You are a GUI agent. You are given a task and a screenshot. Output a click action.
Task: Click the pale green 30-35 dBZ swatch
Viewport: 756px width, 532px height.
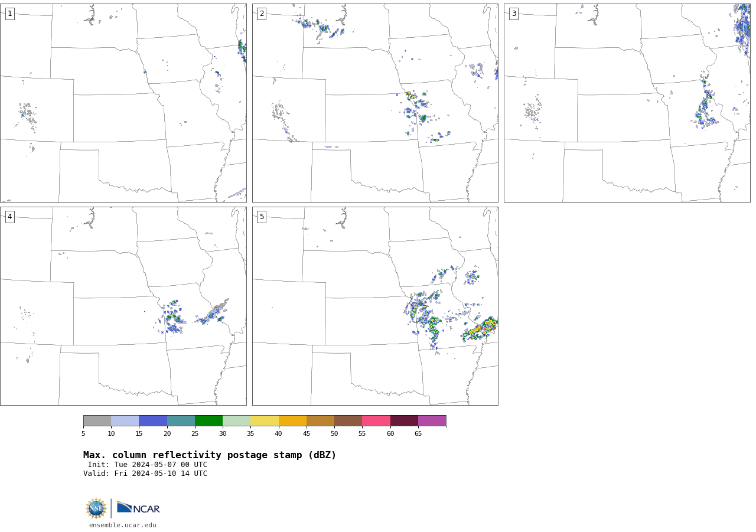click(237, 421)
